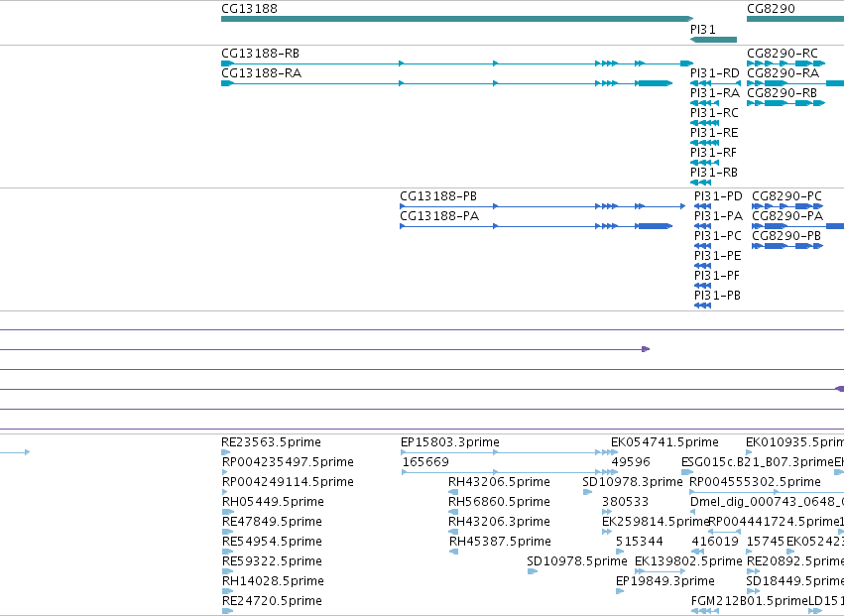844x616 pixels.
Task: Select EST RE23563.5prime
Action: 271,442
